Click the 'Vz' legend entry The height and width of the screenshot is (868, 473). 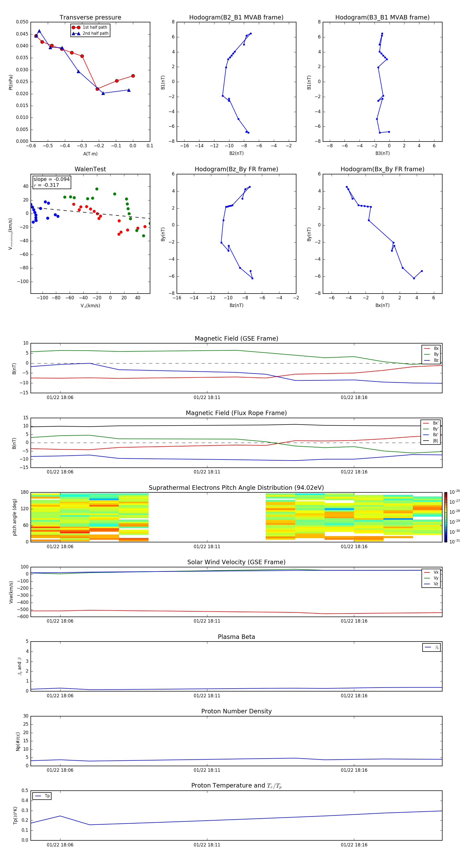click(x=431, y=584)
